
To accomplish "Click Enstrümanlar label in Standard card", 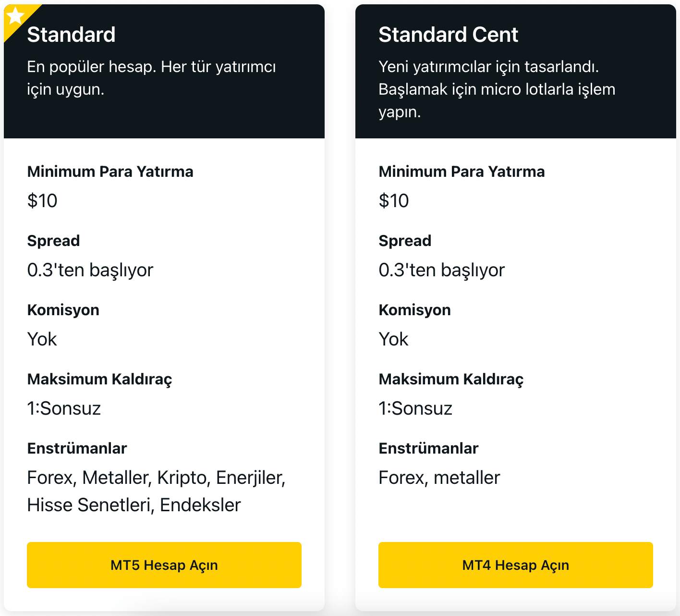I will tap(77, 448).
